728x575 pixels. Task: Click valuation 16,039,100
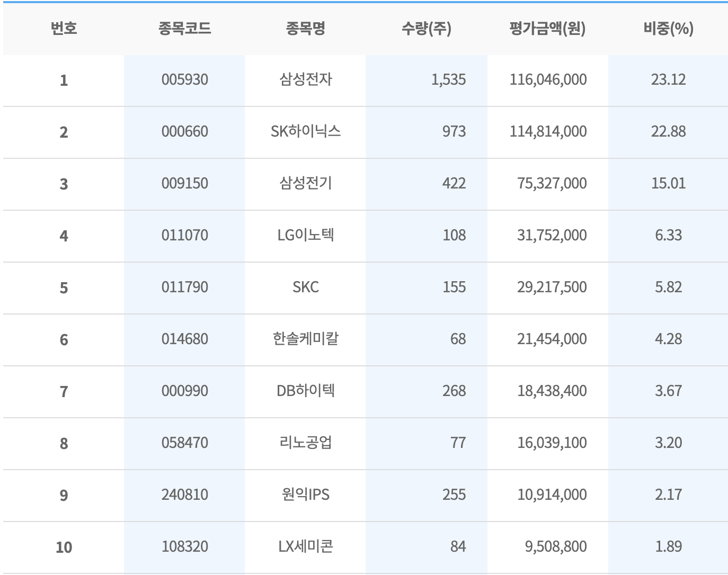(x=552, y=443)
